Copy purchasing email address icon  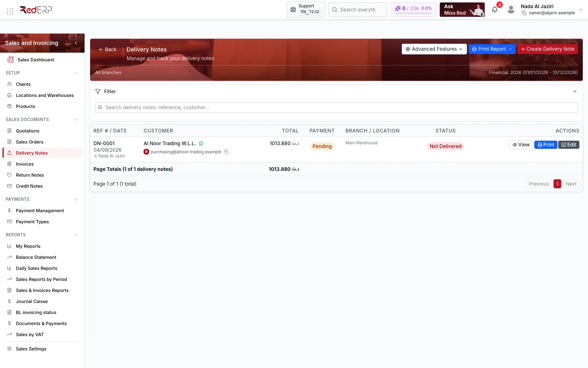(x=226, y=152)
